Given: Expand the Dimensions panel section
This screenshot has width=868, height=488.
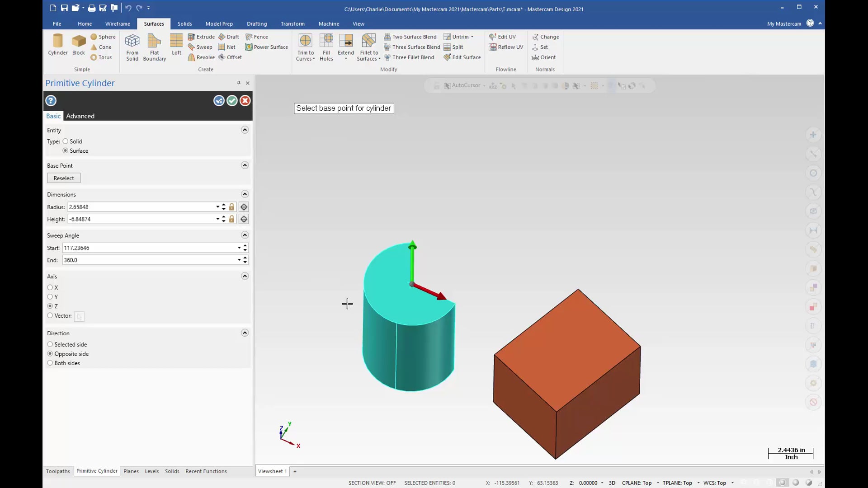Looking at the screenshot, I should click(x=245, y=194).
